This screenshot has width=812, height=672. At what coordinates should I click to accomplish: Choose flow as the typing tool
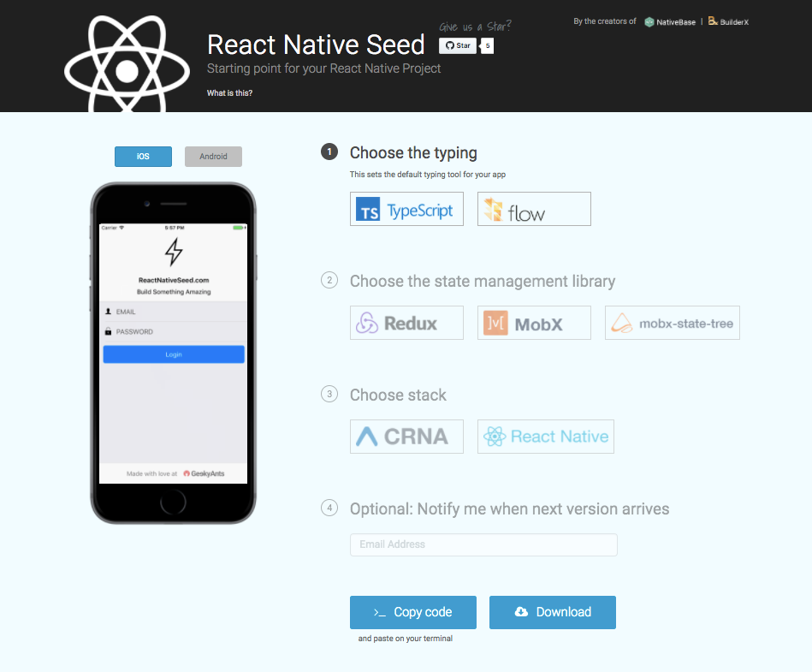[534, 208]
